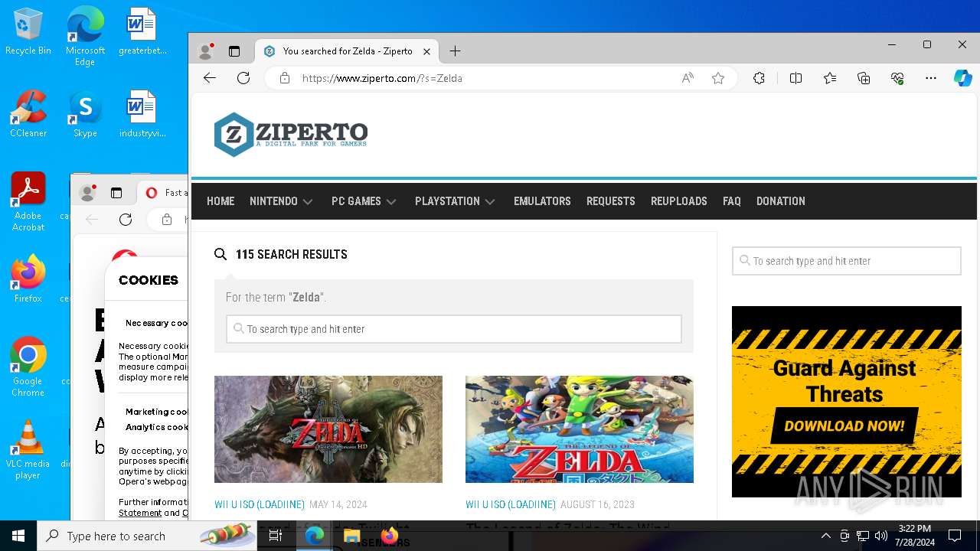This screenshot has height=551, width=980.
Task: Open FAQ menu item
Action: click(x=732, y=201)
